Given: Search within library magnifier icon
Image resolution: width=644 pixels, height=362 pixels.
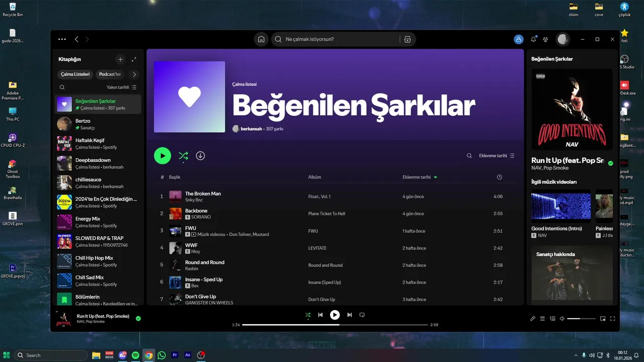Looking at the screenshot, I should pos(62,87).
